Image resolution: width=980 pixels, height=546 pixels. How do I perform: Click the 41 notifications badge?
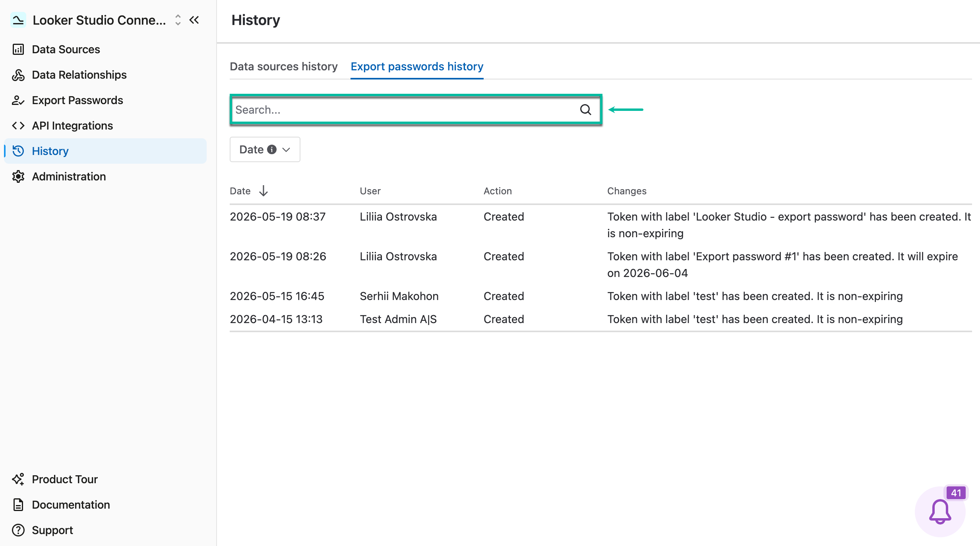pos(956,493)
